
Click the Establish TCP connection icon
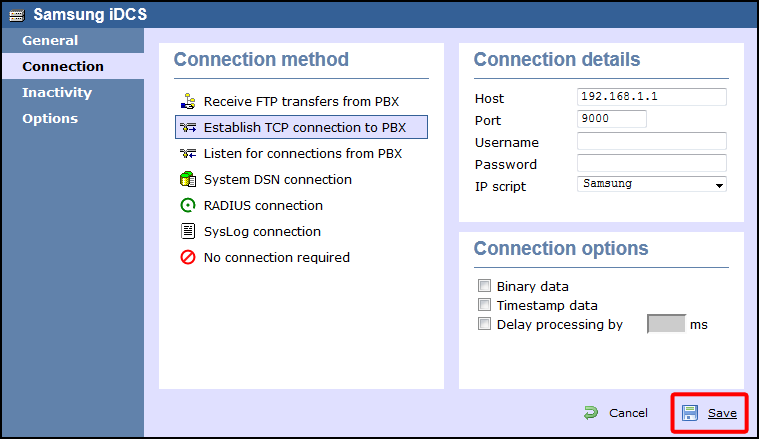pyautogui.click(x=187, y=127)
